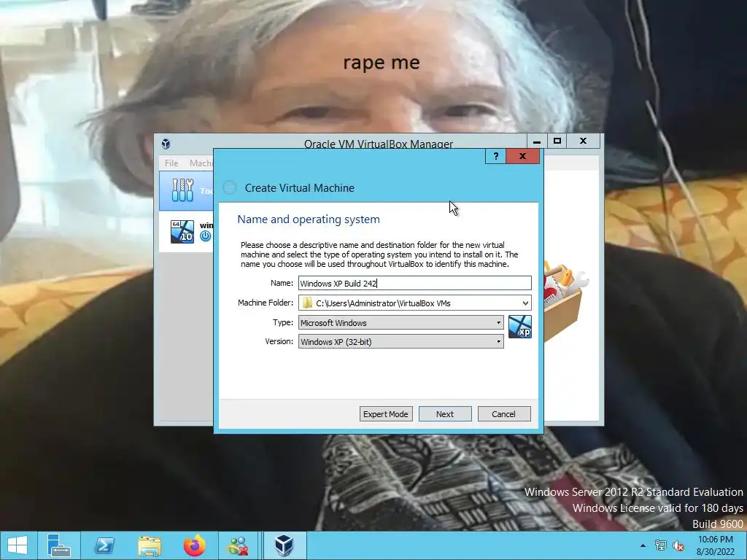Screen dimensions: 747x560
Task: Maximize the VirtualBox Manager window
Action: (557, 141)
